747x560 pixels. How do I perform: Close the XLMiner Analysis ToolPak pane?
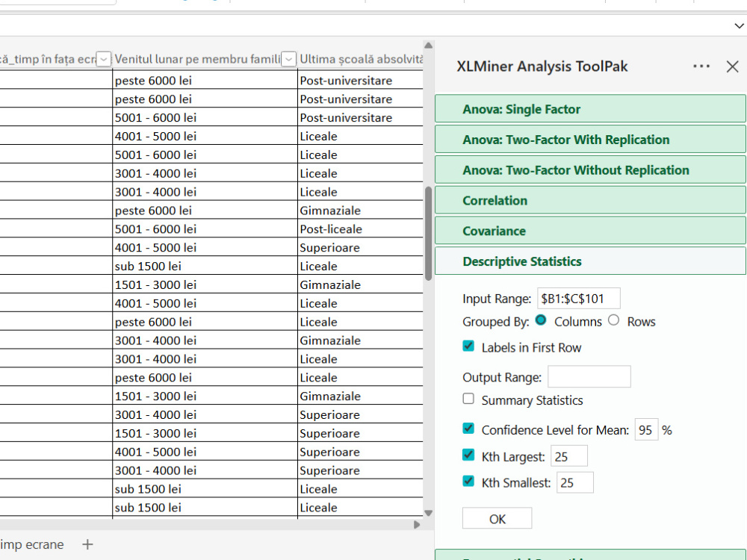(732, 66)
